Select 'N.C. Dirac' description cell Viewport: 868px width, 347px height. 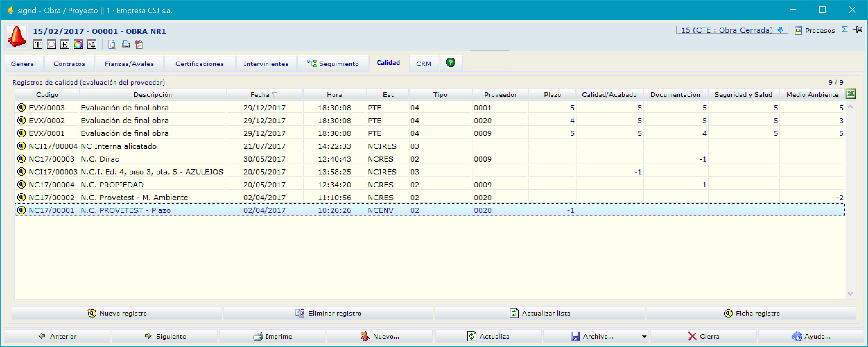(x=153, y=159)
